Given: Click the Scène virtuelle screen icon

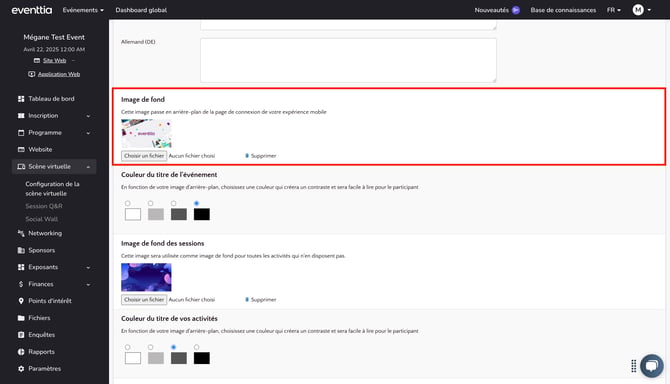Looking at the screenshot, I should pyautogui.click(x=21, y=167).
